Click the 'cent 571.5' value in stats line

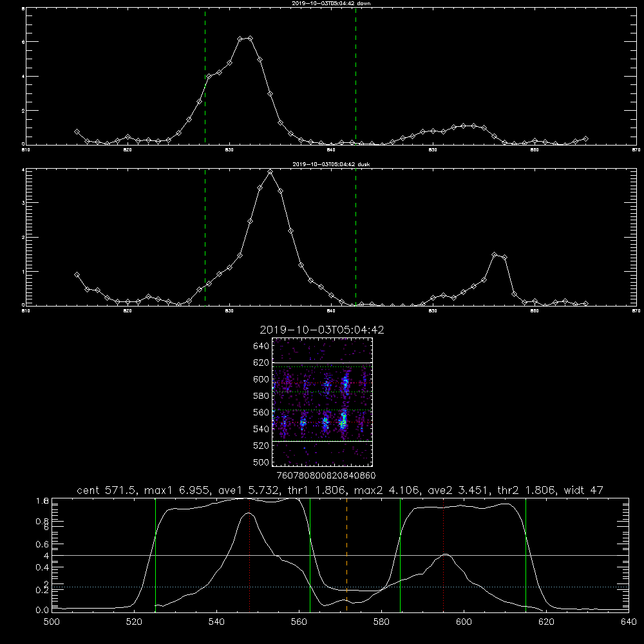[107, 490]
